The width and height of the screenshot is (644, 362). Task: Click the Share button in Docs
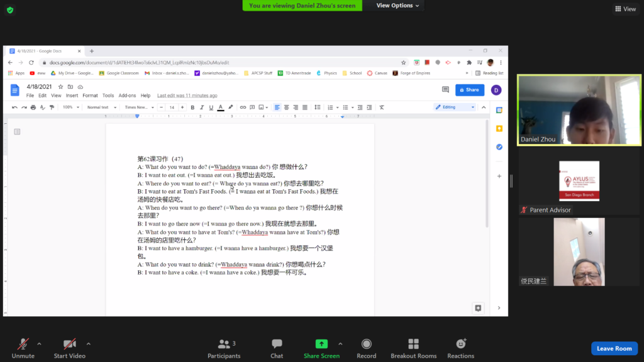469,90
